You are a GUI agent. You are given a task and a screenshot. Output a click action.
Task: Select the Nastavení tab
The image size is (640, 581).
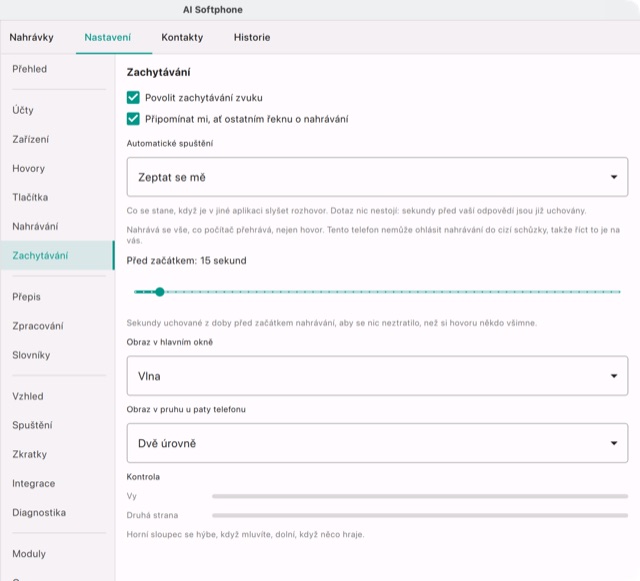[107, 37]
